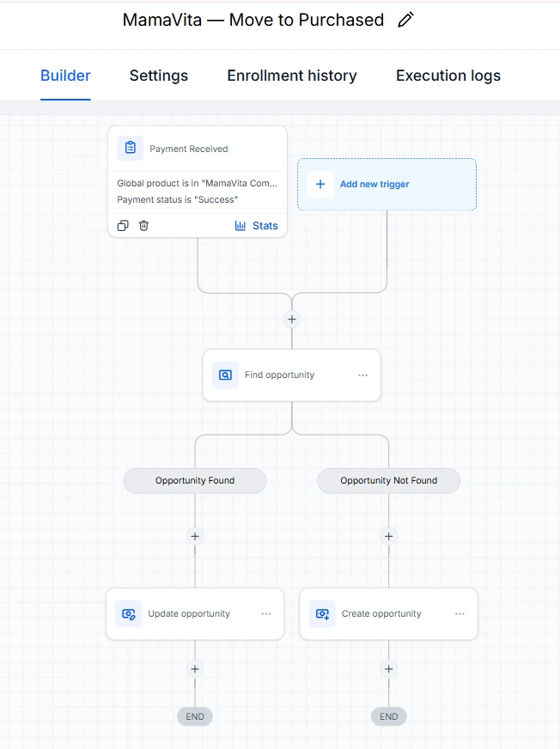Viewport: 560px width, 749px height.
Task: Open the Create opportunity action
Action: click(389, 614)
